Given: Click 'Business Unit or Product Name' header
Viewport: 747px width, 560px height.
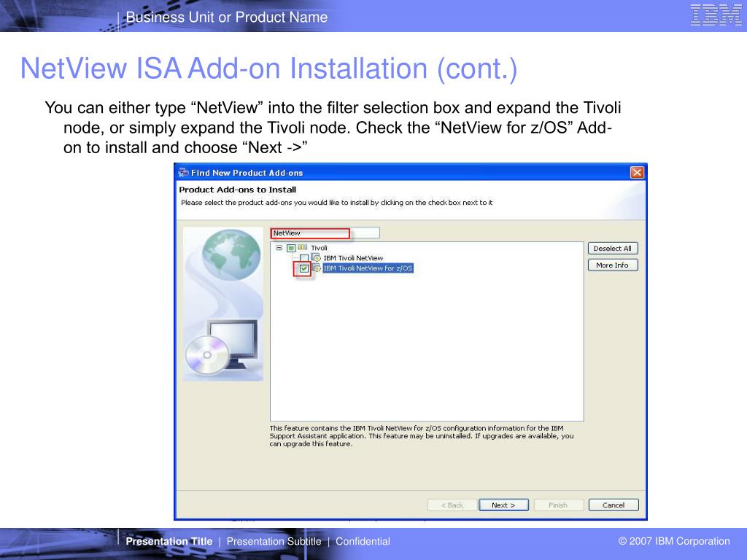Looking at the screenshot, I should (x=227, y=17).
